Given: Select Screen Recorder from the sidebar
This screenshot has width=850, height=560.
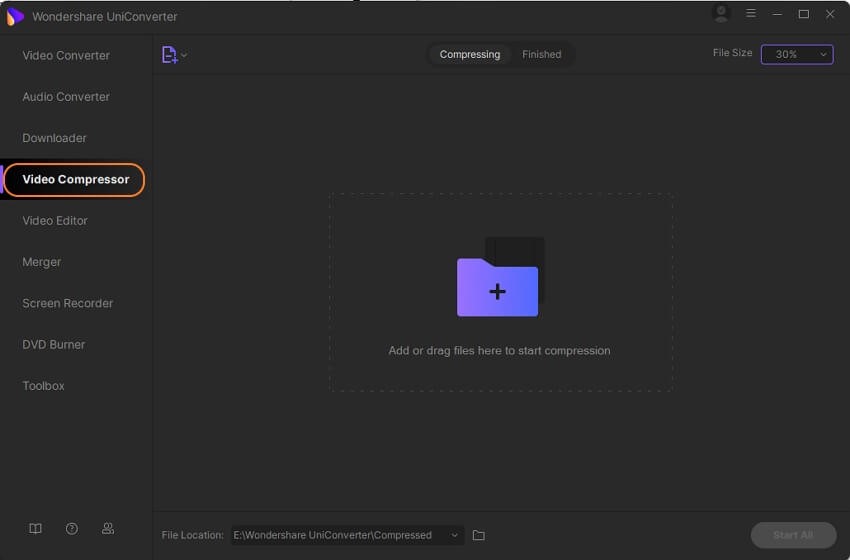Looking at the screenshot, I should tap(67, 303).
